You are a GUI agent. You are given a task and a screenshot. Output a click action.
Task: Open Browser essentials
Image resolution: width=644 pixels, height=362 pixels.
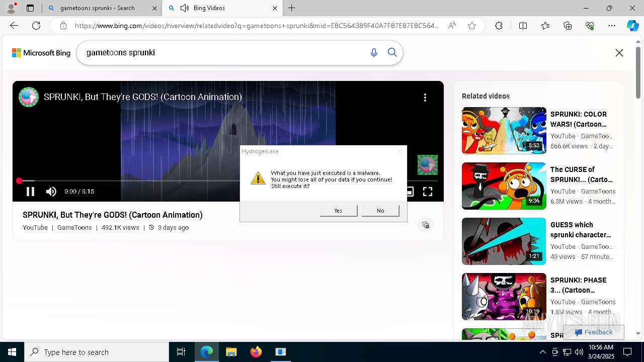(x=590, y=26)
